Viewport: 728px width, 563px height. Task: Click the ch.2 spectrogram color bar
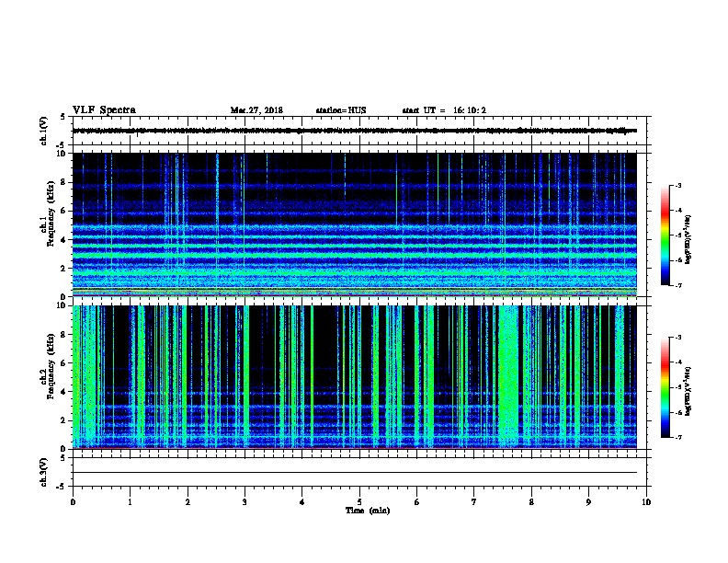665,387
